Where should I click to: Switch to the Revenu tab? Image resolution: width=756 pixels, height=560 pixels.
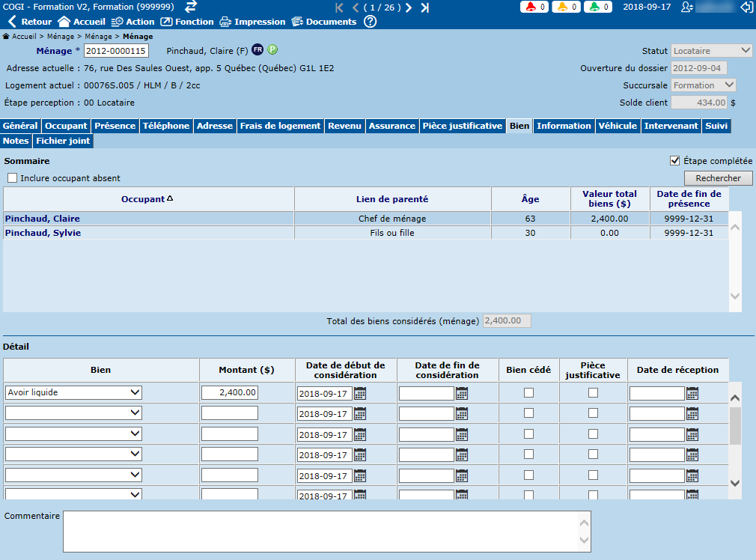(x=344, y=126)
